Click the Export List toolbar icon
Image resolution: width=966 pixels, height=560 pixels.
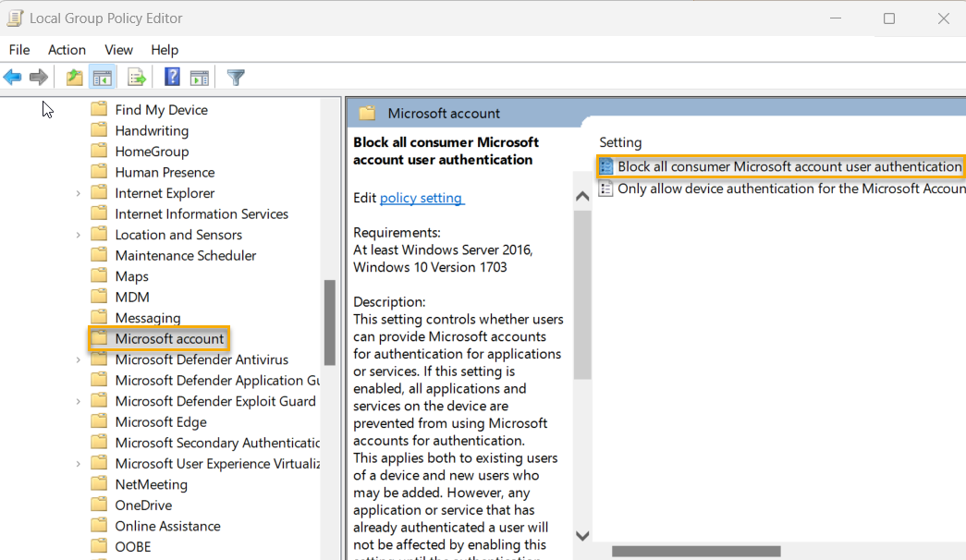137,77
